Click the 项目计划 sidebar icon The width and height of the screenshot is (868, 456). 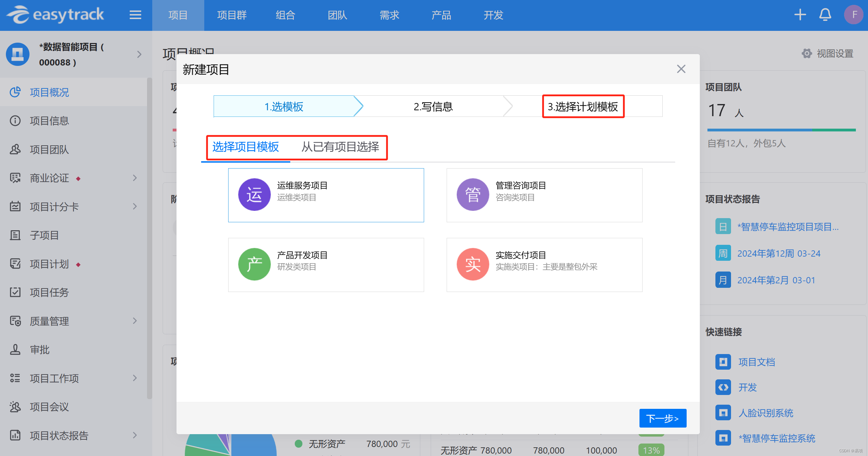click(x=15, y=264)
